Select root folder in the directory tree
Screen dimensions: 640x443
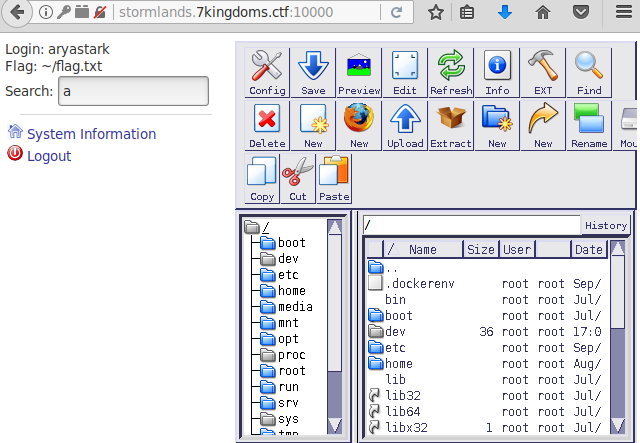pos(291,370)
